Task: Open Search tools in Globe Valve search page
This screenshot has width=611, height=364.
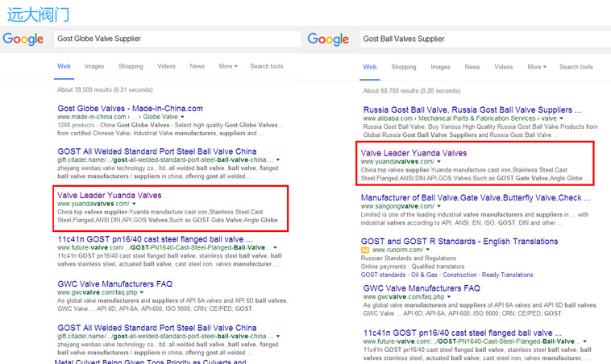Action: [x=267, y=66]
